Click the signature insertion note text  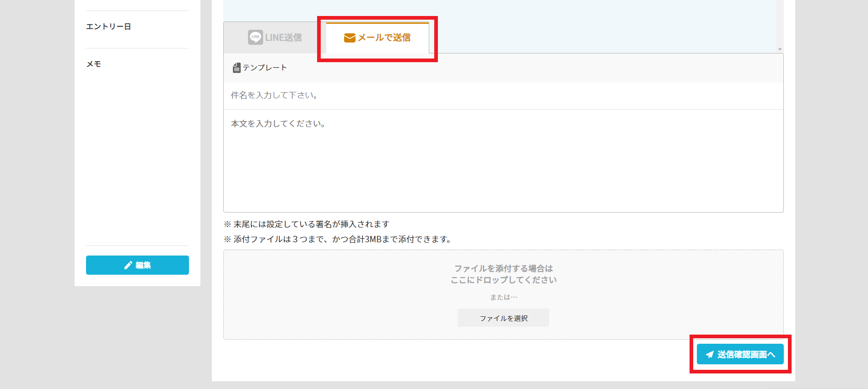tap(307, 224)
